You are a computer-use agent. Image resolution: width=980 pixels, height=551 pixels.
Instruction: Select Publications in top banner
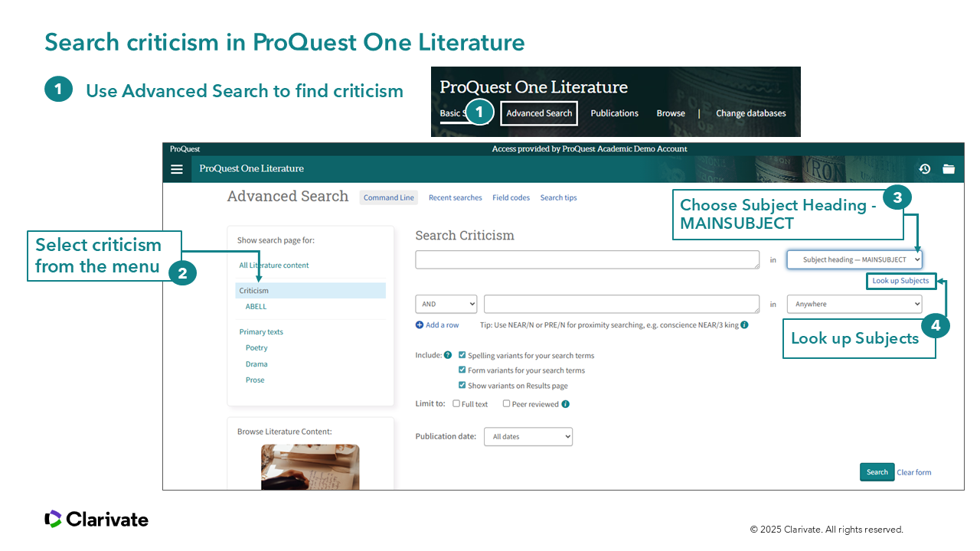coord(614,113)
